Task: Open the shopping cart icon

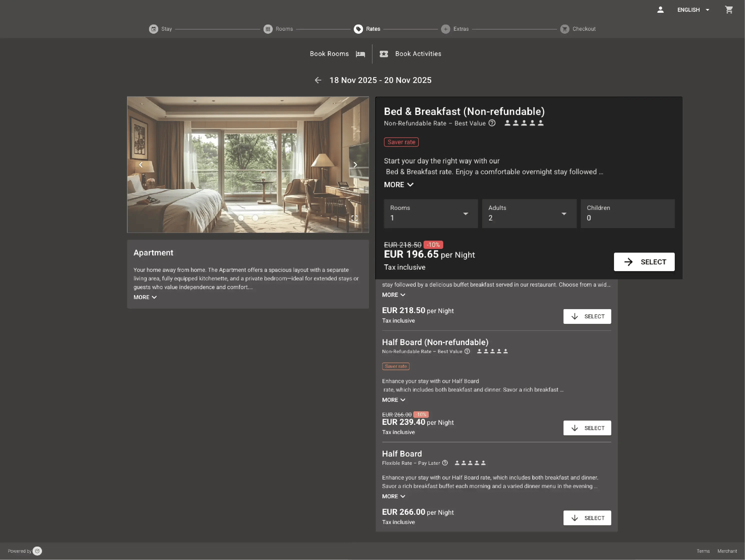Action: point(728,10)
